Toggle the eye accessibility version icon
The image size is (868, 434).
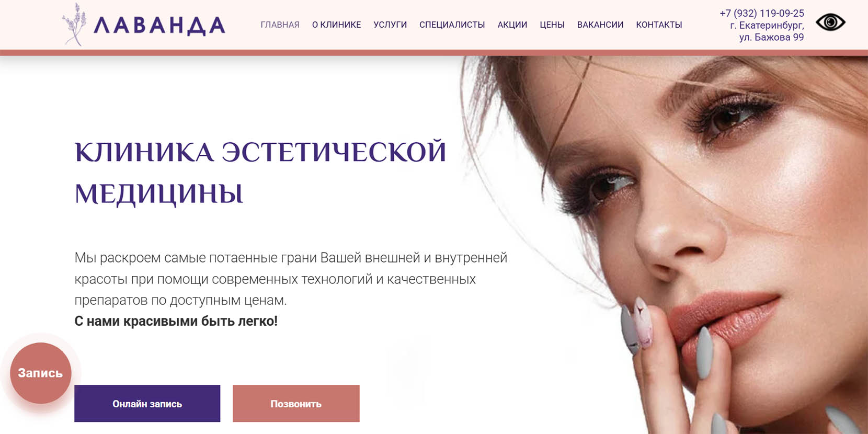(x=830, y=22)
